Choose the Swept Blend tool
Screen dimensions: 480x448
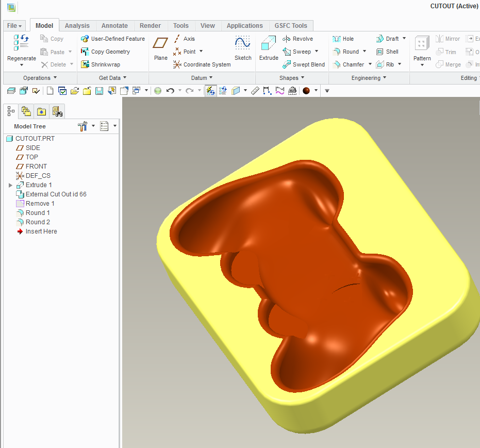point(303,64)
